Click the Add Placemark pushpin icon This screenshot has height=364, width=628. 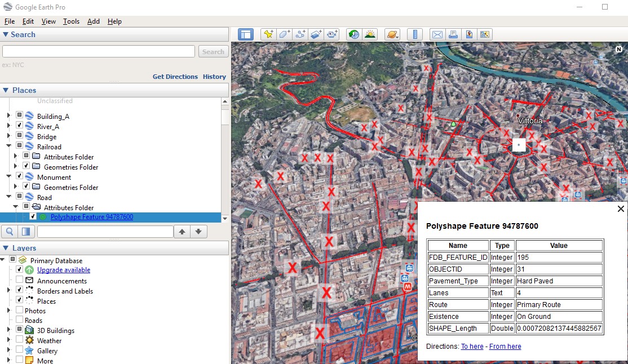(x=268, y=34)
